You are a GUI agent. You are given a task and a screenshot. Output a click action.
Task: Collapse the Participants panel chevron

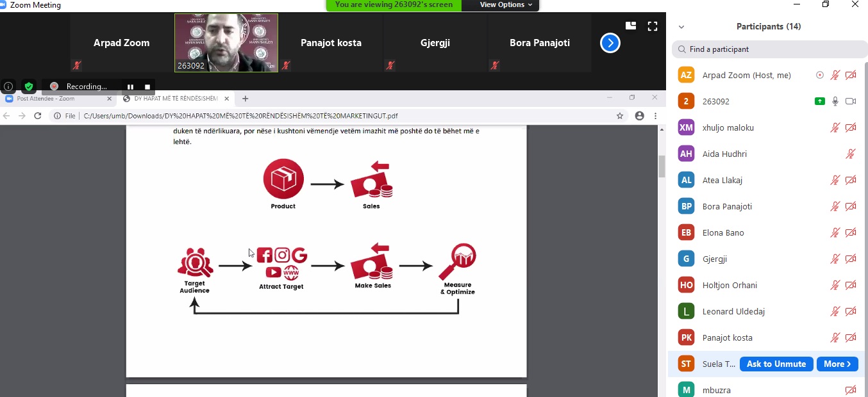(681, 27)
